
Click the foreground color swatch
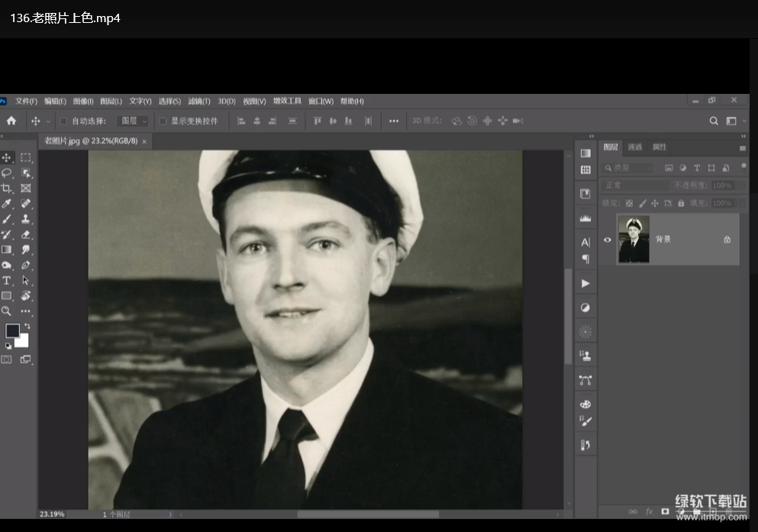[13, 330]
